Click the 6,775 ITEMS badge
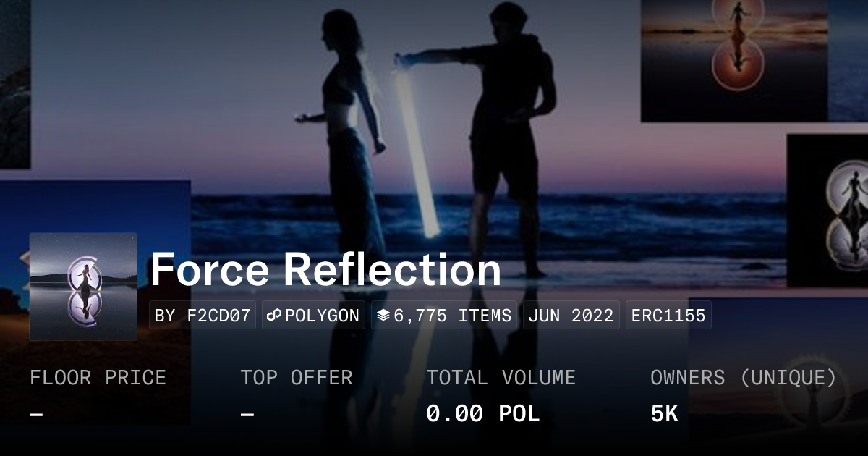 pos(444,316)
